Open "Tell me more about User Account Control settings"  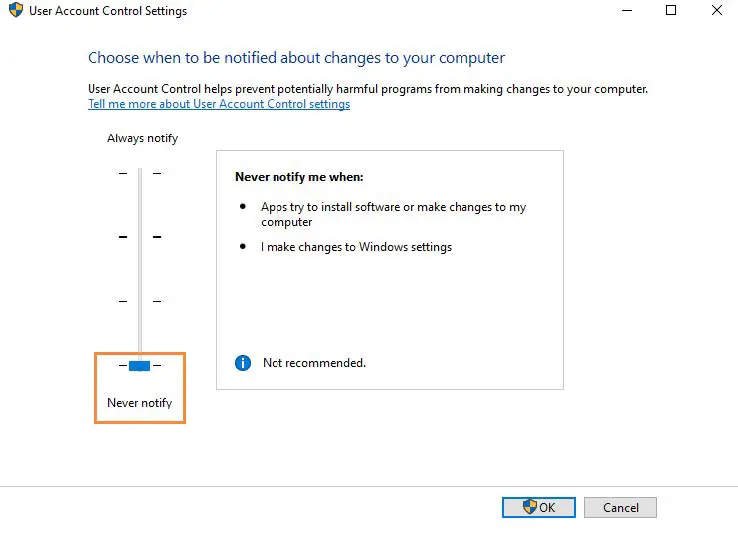point(219,104)
